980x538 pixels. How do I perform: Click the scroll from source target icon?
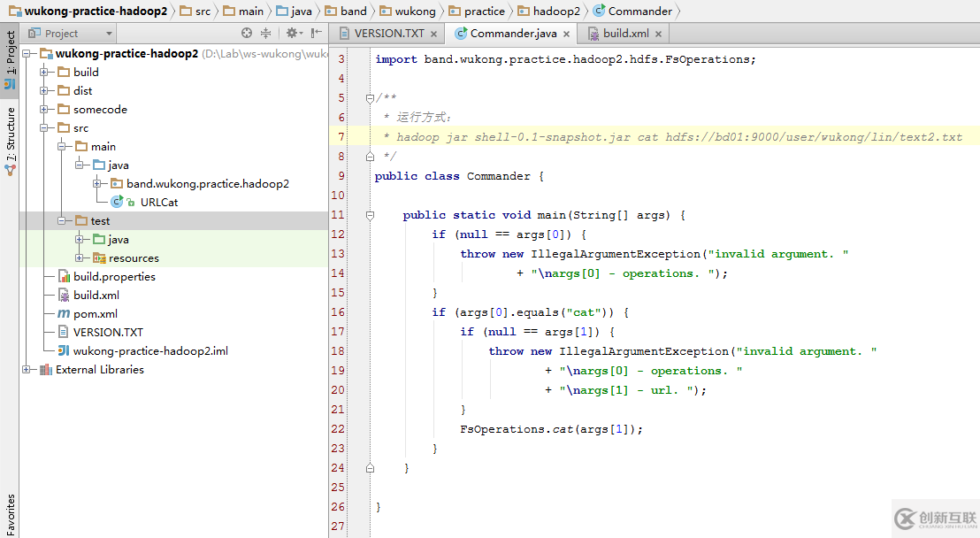(x=247, y=34)
